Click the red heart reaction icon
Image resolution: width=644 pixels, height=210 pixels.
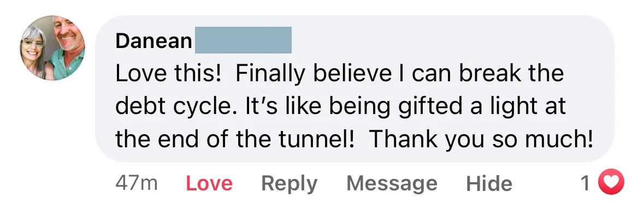[x=610, y=183]
